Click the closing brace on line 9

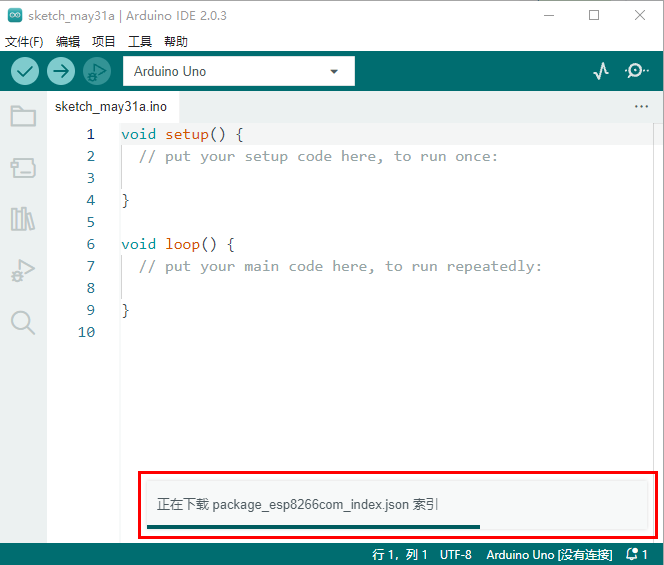pyautogui.click(x=125, y=310)
